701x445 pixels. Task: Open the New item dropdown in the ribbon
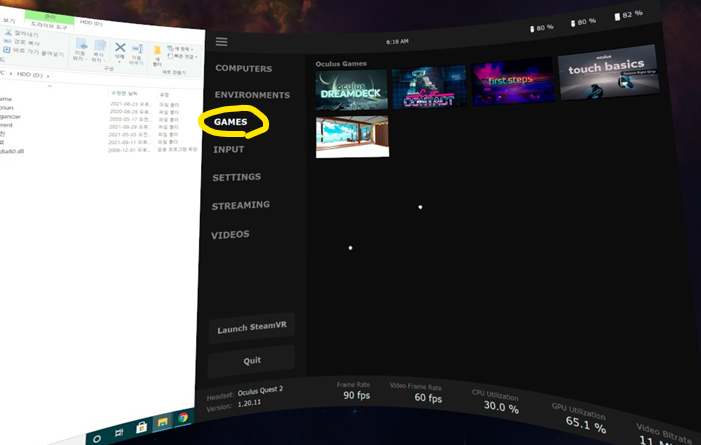pyautogui.click(x=181, y=49)
